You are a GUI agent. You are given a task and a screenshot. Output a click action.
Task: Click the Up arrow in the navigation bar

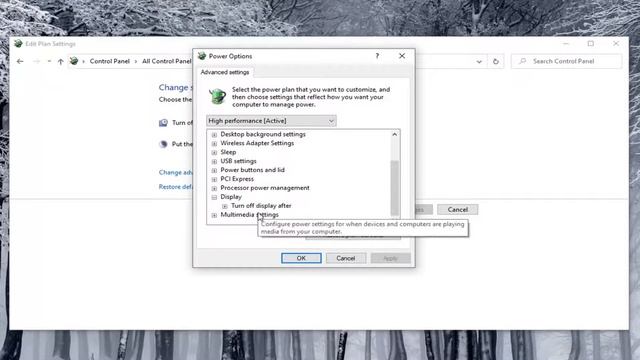coord(60,62)
